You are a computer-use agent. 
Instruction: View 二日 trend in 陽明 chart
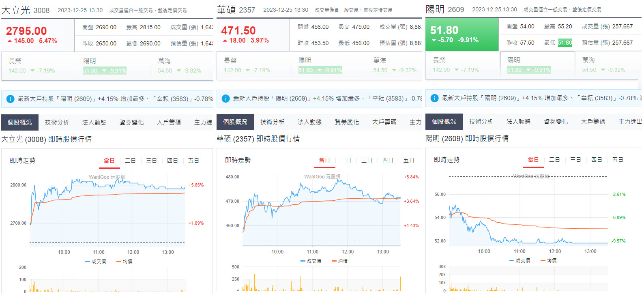(x=555, y=160)
